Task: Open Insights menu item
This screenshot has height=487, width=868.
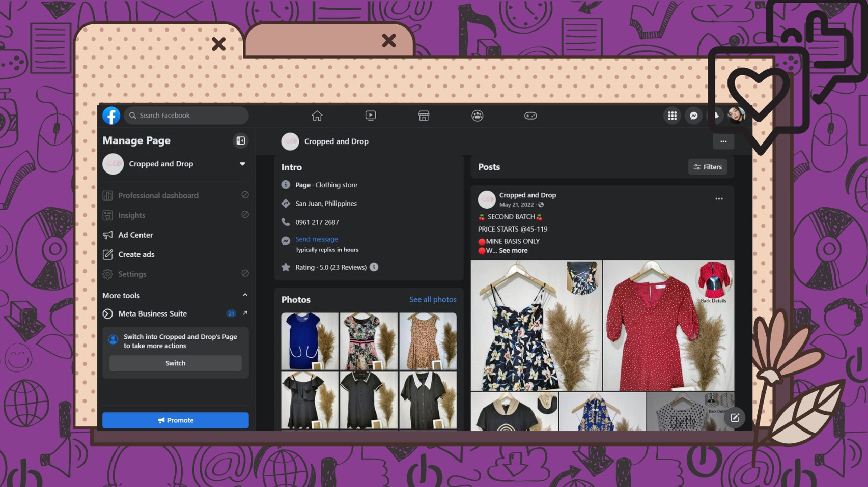Action: pos(175,215)
